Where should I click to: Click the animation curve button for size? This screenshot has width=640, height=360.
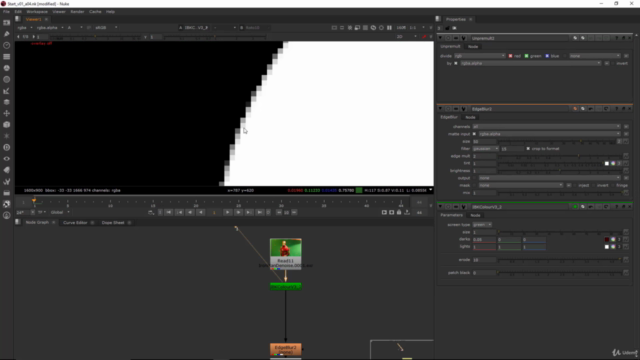[626, 141]
